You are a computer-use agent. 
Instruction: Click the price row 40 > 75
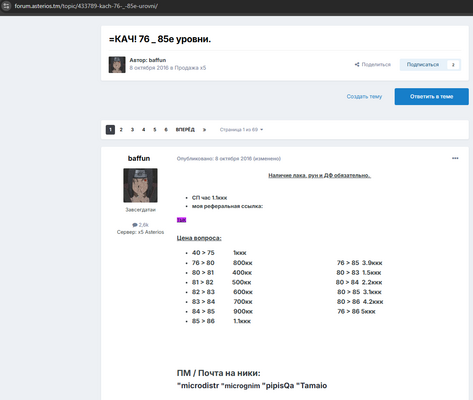point(219,253)
